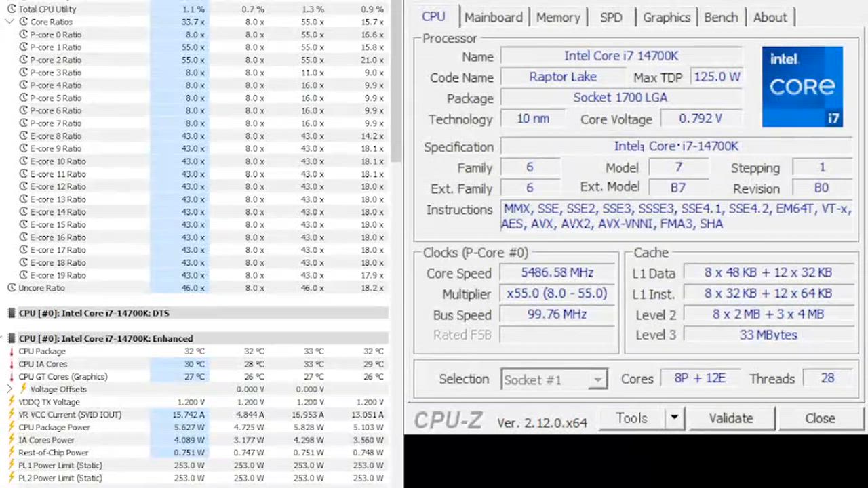The width and height of the screenshot is (868, 488).
Task: Click the P-core 7 Ratio clock icon
Action: click(23, 123)
